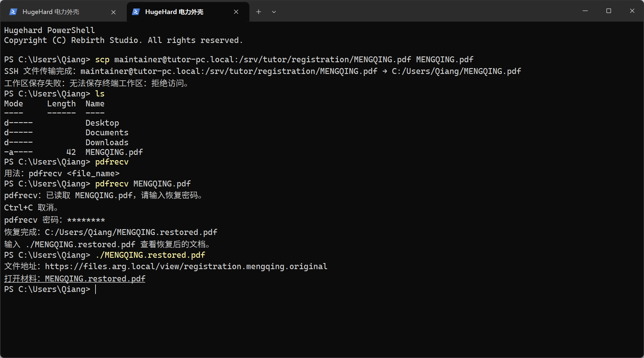The width and height of the screenshot is (644, 358).
Task: Click the restored file path C:/Users/Qiang/MENGQING.restored.pdf
Action: click(x=131, y=232)
